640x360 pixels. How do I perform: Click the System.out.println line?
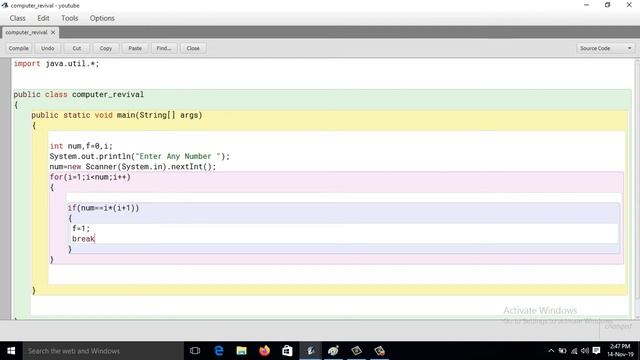140,156
